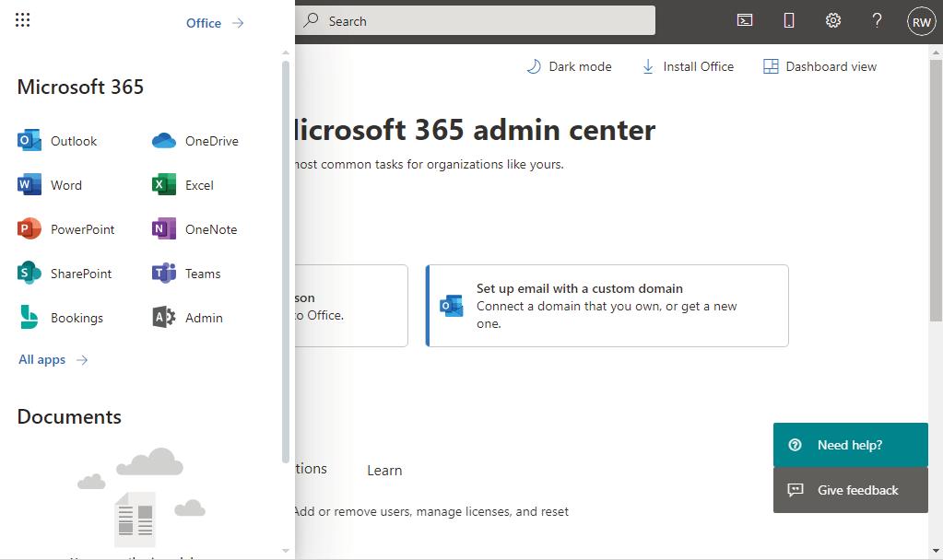This screenshot has width=943, height=560.
Task: Select the Learn tab
Action: click(x=384, y=471)
